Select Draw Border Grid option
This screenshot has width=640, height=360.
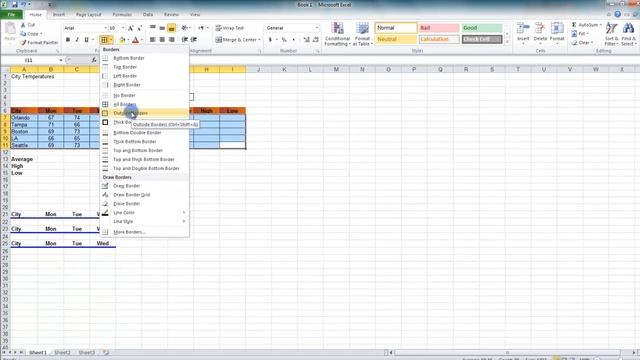coord(144,195)
